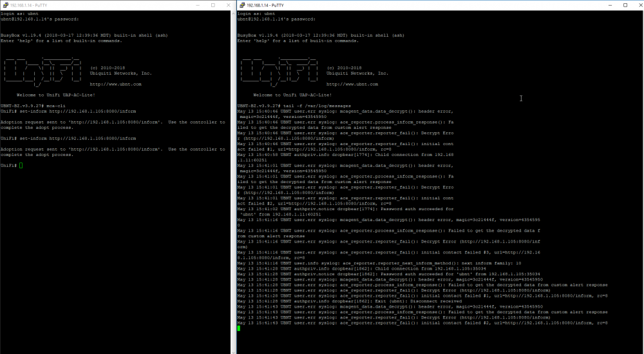Click the dropbear[1862] 'Child connection from 192.168.1.105:35034' line
The height and width of the screenshot is (354, 644).
[361, 268]
